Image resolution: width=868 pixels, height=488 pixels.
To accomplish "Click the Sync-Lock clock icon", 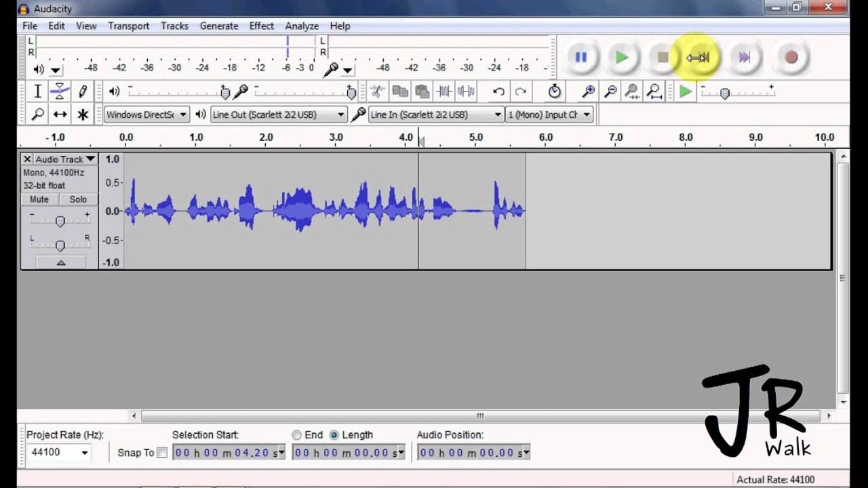I will tap(555, 91).
